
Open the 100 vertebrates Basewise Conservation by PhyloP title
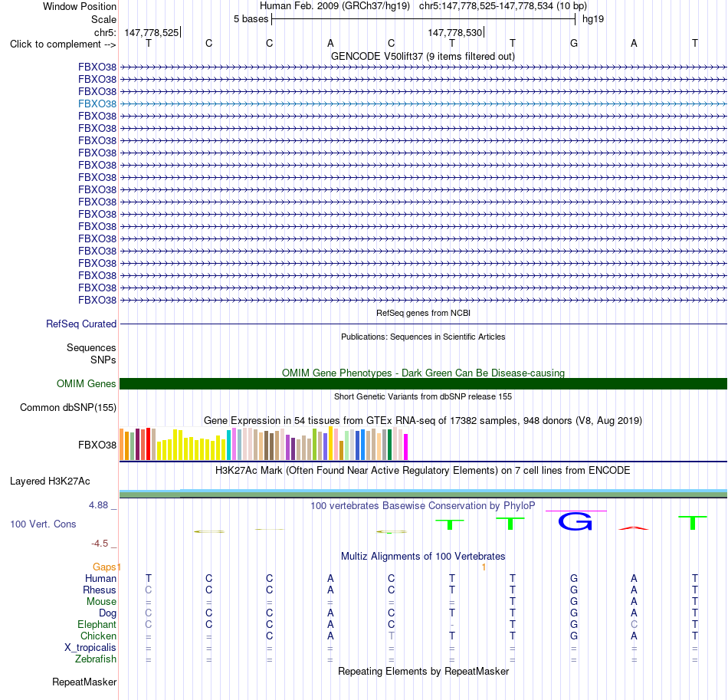pyautogui.click(x=423, y=506)
